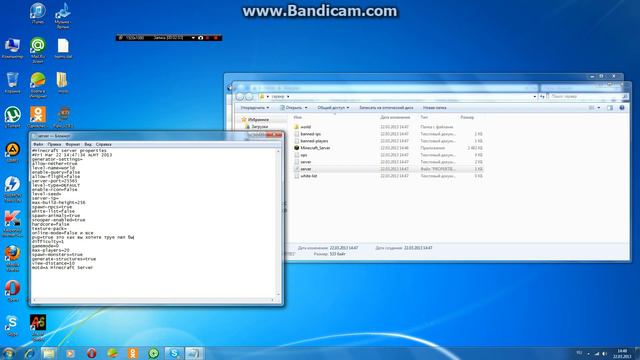This screenshot has height=360, width=640.
Task: Open the Skype desktop shortcut
Action: [x=12, y=326]
